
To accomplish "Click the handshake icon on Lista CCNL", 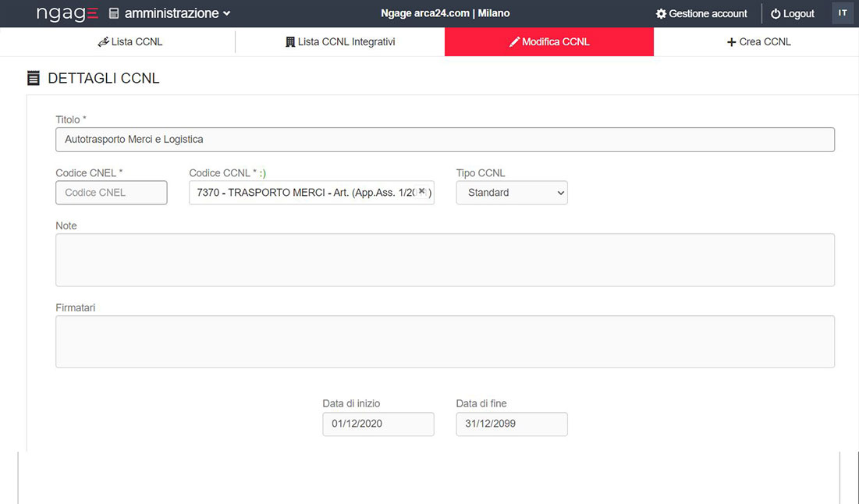I will [103, 42].
